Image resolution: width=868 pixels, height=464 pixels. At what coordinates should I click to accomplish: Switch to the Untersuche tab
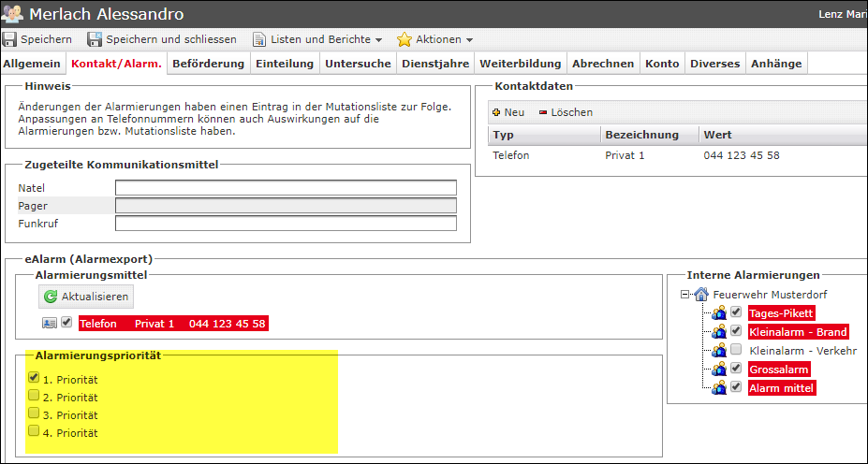point(359,64)
